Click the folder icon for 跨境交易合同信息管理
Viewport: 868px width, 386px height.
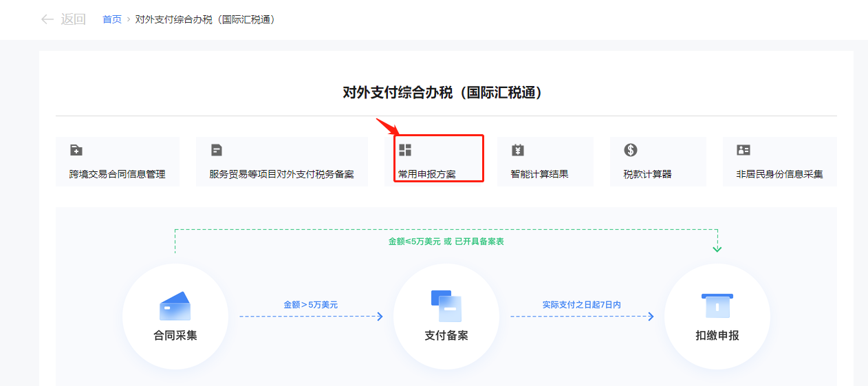click(x=76, y=150)
